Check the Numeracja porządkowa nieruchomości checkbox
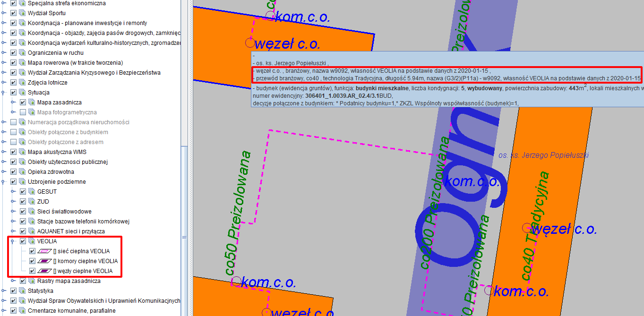Screen dimensions: 644x316 (13, 122)
